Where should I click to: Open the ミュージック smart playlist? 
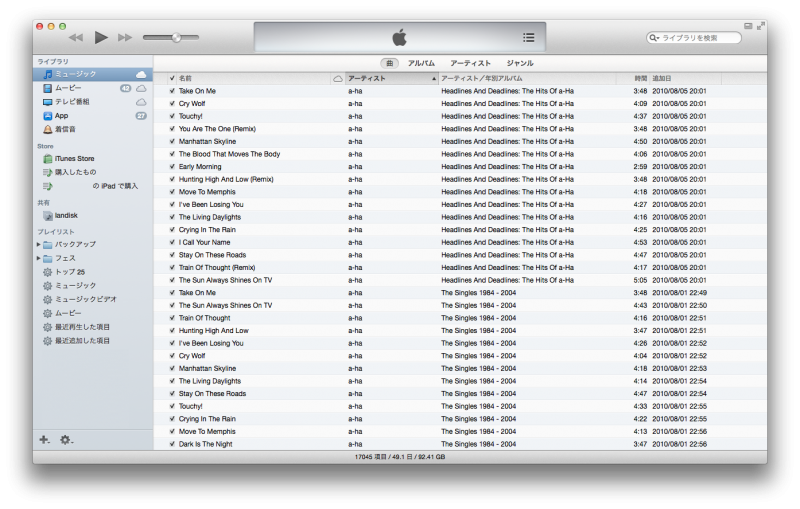point(75,286)
